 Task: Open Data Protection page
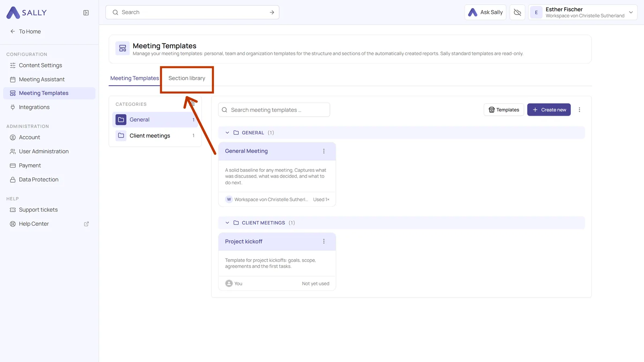49,179
